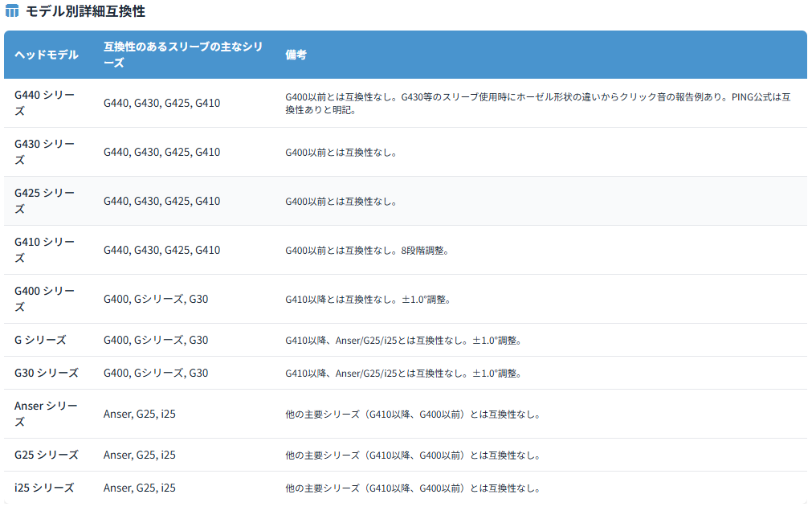Viewport: 812px width, 527px height.
Task: Click the i25 シリーズ row label
Action: [44, 488]
